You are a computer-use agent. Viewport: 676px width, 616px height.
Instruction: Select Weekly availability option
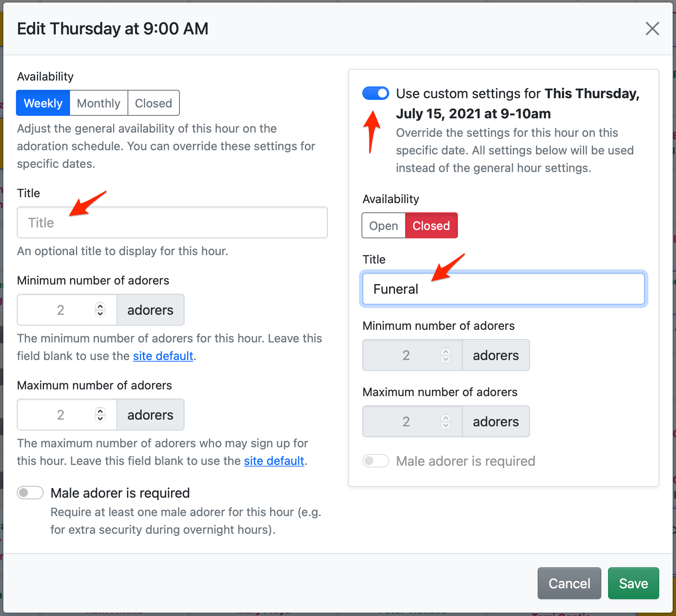tap(43, 103)
